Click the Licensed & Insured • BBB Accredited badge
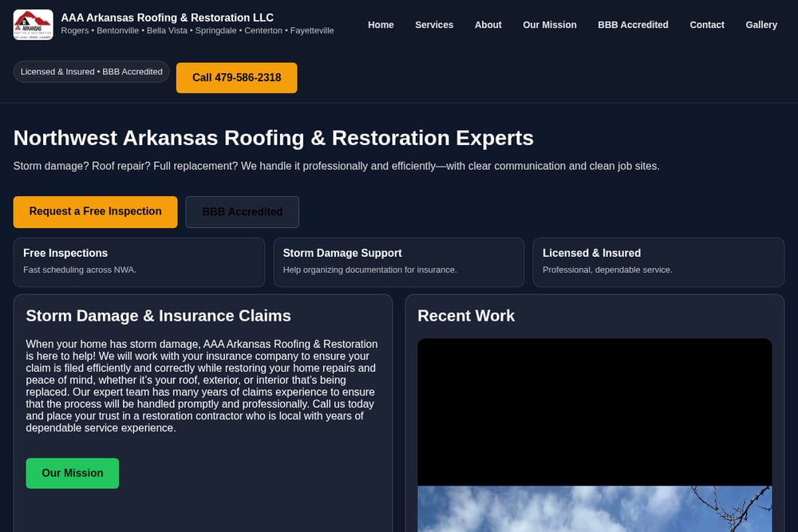The image size is (798, 532). pyautogui.click(x=92, y=72)
